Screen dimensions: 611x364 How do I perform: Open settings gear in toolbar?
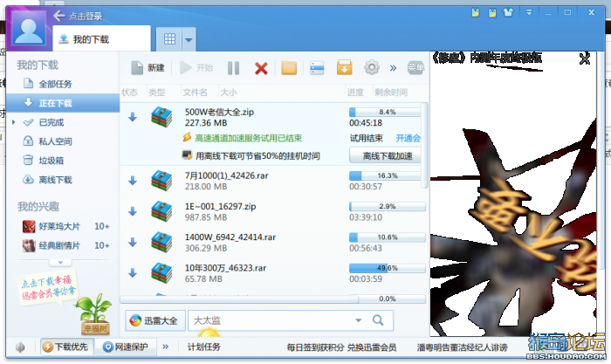pos(372,67)
